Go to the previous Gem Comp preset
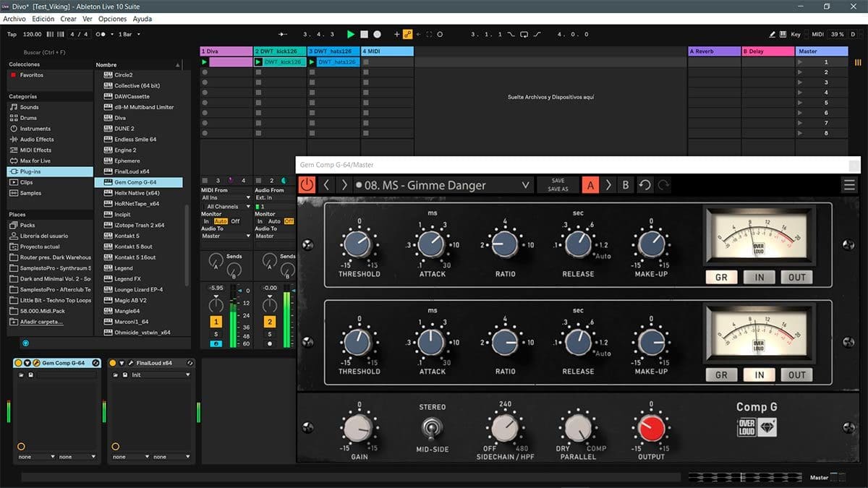 (326, 185)
